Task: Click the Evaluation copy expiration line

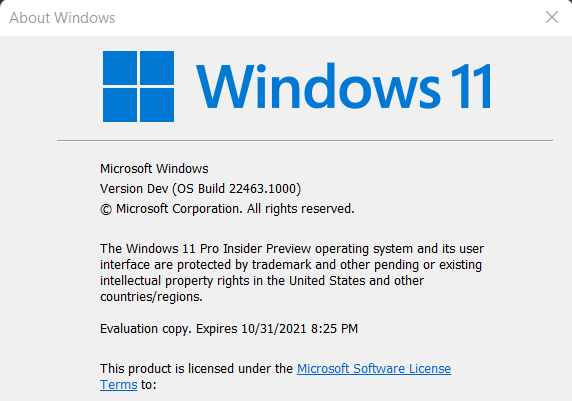Action: 229,328
